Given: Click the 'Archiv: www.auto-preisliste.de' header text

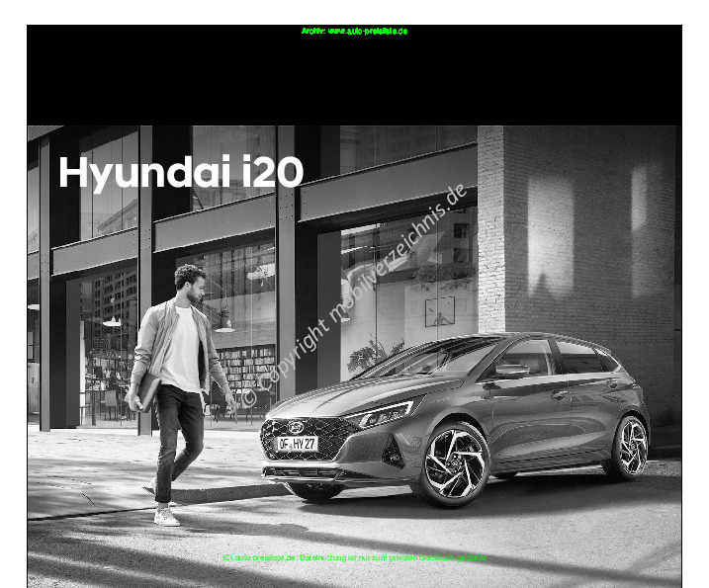Looking at the screenshot, I should click(x=354, y=32).
